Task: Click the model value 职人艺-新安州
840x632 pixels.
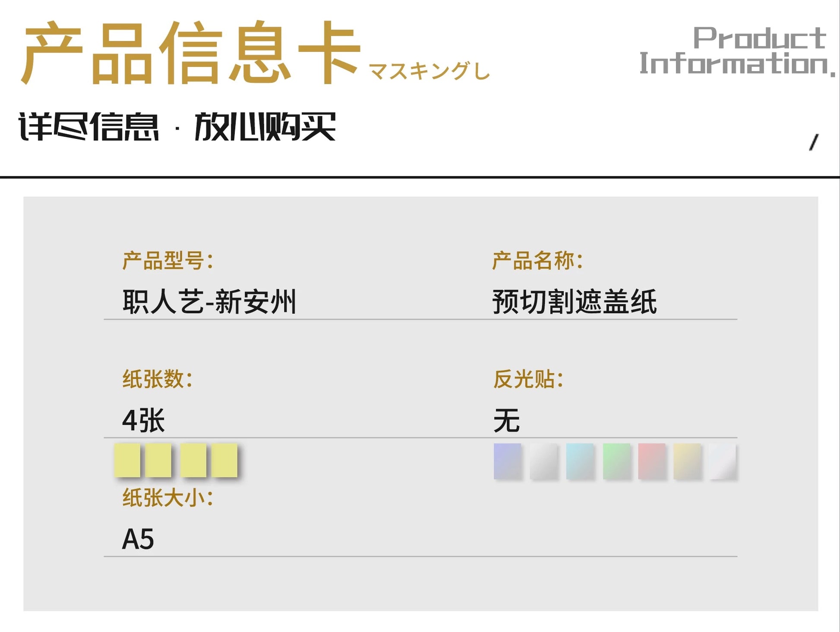Action: (209, 301)
